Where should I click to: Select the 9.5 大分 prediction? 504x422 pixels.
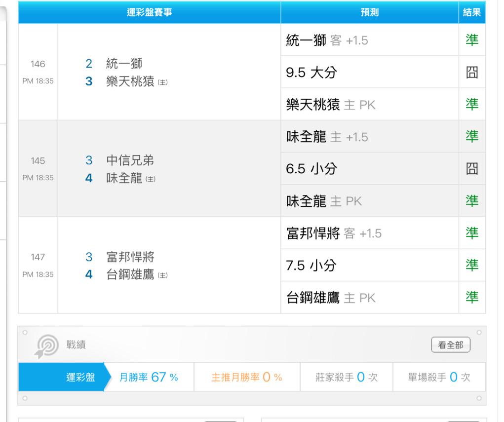coord(370,73)
